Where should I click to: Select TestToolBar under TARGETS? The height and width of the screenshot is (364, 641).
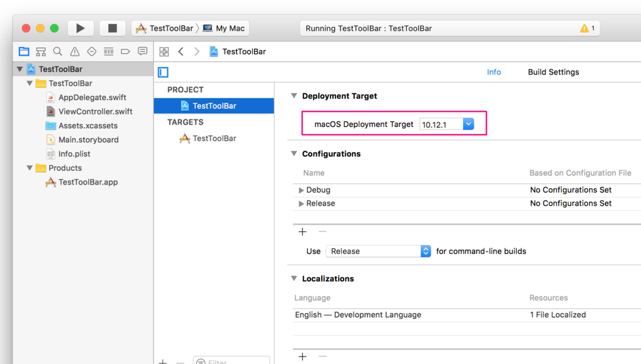click(x=214, y=138)
